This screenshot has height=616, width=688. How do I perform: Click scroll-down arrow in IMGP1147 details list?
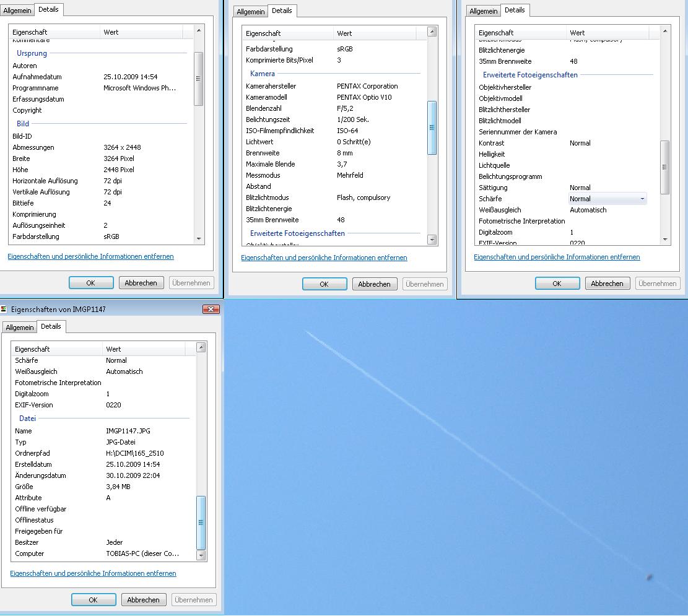pos(201,555)
